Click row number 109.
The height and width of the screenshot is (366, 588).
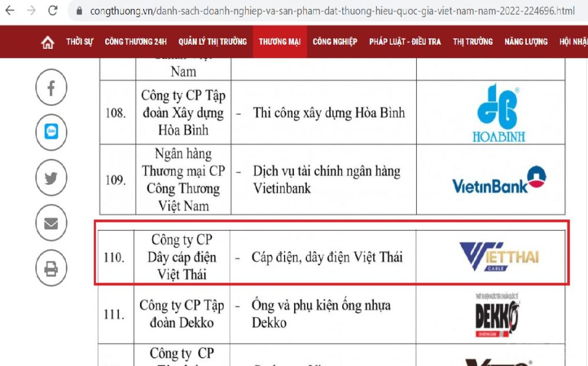coord(115,180)
